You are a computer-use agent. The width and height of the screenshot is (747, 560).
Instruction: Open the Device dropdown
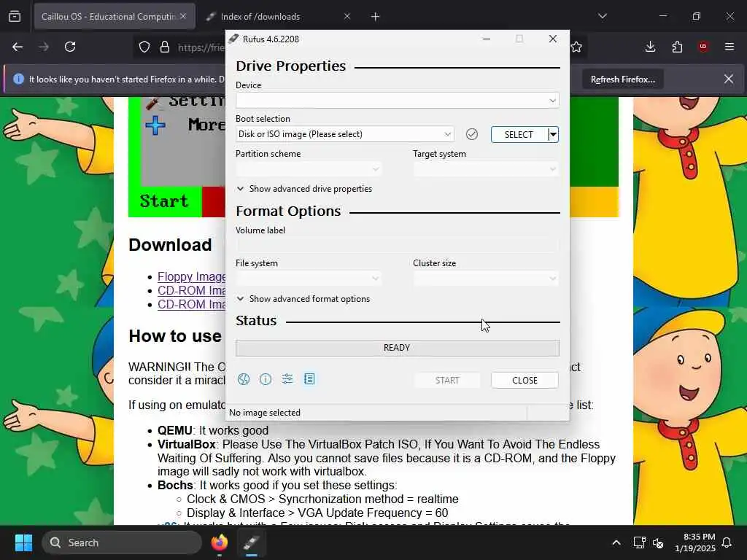398,101
